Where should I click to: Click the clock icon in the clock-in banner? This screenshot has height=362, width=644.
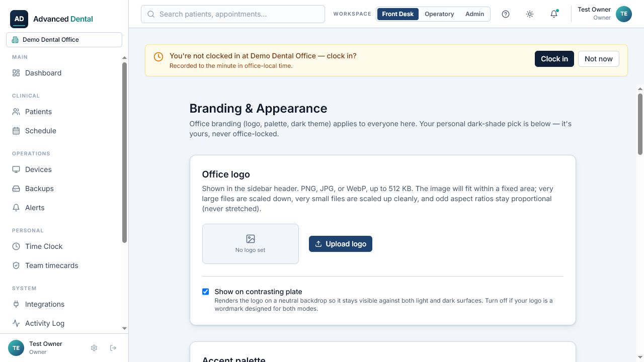click(x=158, y=57)
